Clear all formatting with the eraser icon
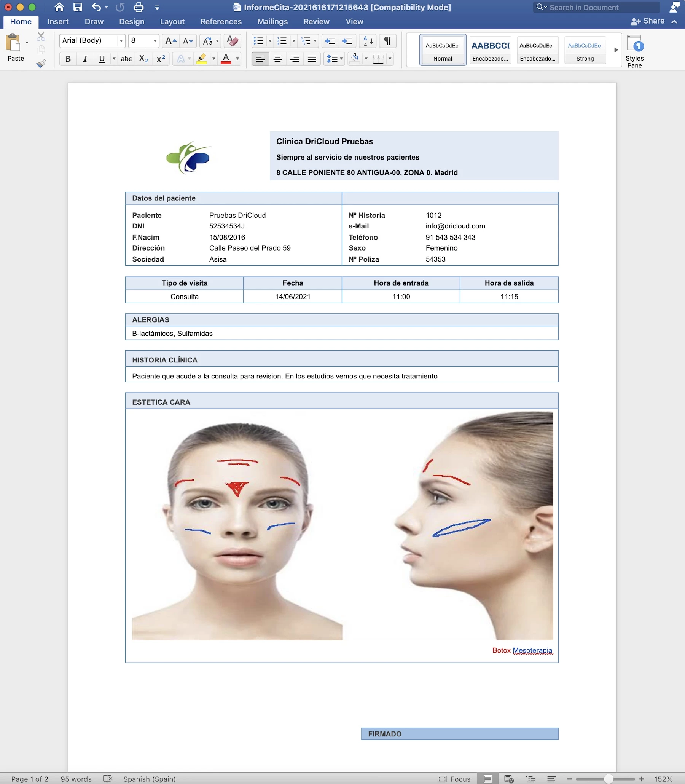This screenshot has height=784, width=685. coord(233,41)
